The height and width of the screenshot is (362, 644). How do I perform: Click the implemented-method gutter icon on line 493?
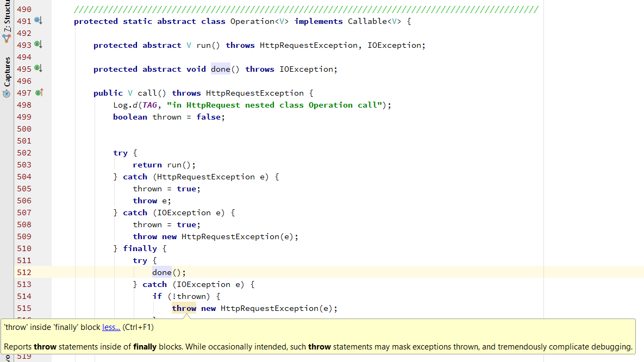coord(38,44)
